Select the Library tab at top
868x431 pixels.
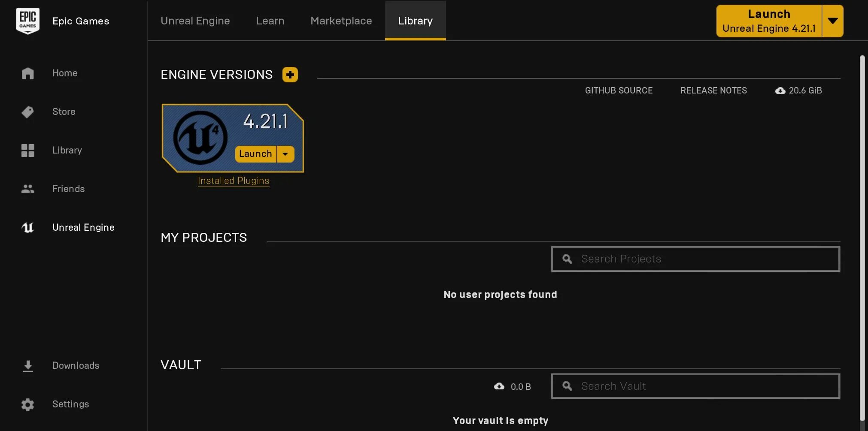tap(415, 21)
